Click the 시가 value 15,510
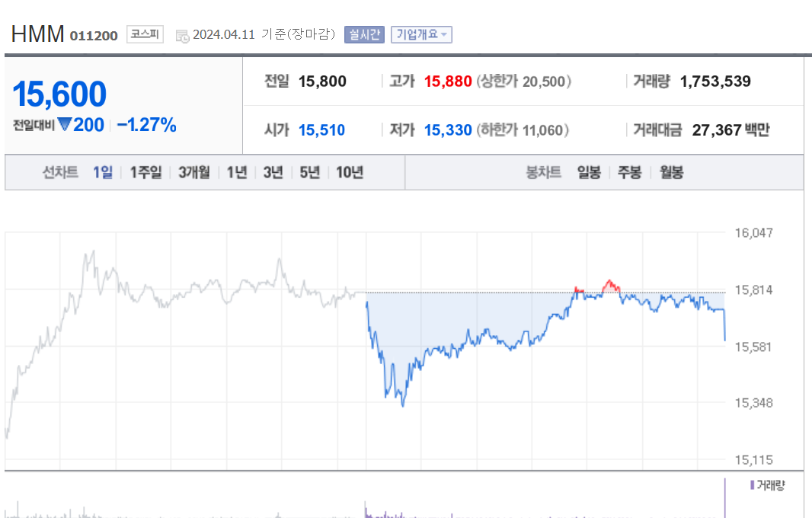 (x=321, y=130)
